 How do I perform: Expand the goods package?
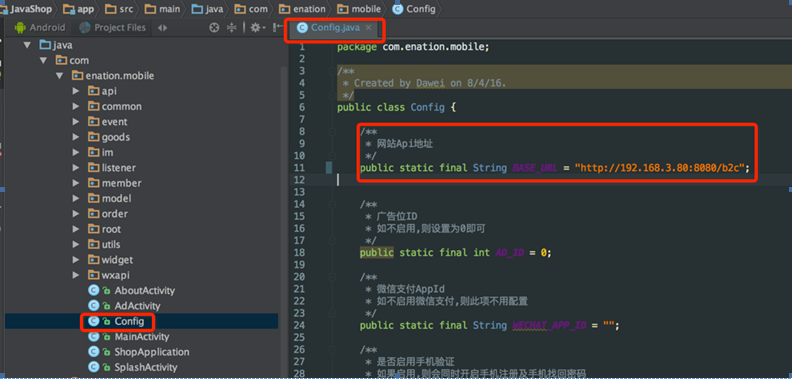click(x=76, y=137)
